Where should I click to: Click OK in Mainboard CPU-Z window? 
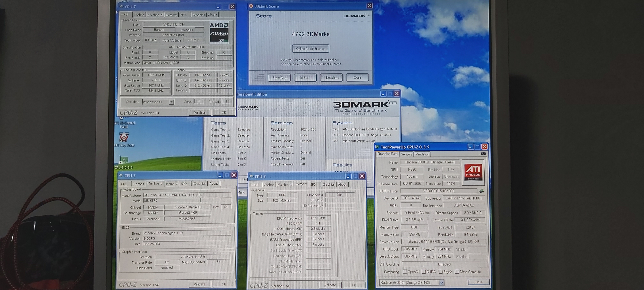tap(224, 284)
